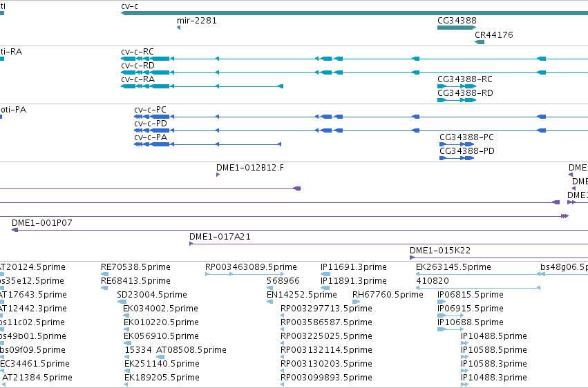588x388 pixels.
Task: Choose the EK010220.5prime EST label
Action: tap(161, 322)
